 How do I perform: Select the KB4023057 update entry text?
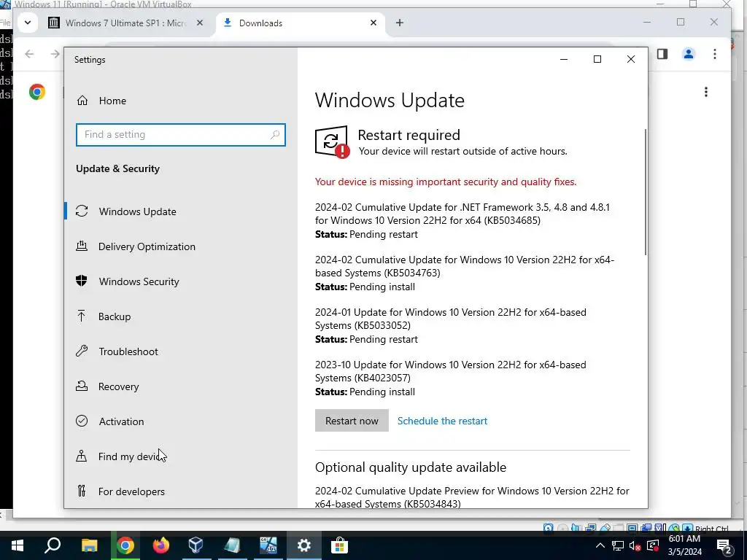pos(451,371)
